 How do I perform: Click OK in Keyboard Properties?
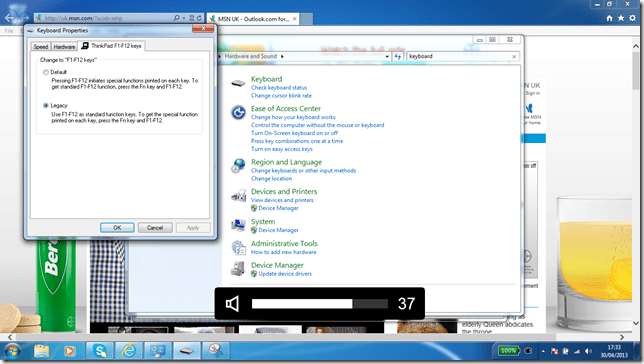[117, 228]
